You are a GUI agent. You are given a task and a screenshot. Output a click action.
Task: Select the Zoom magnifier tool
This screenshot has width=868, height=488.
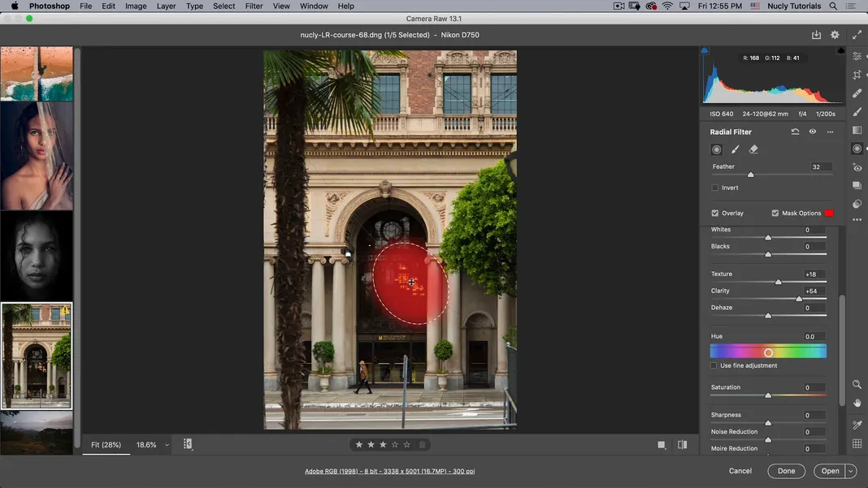point(857,384)
